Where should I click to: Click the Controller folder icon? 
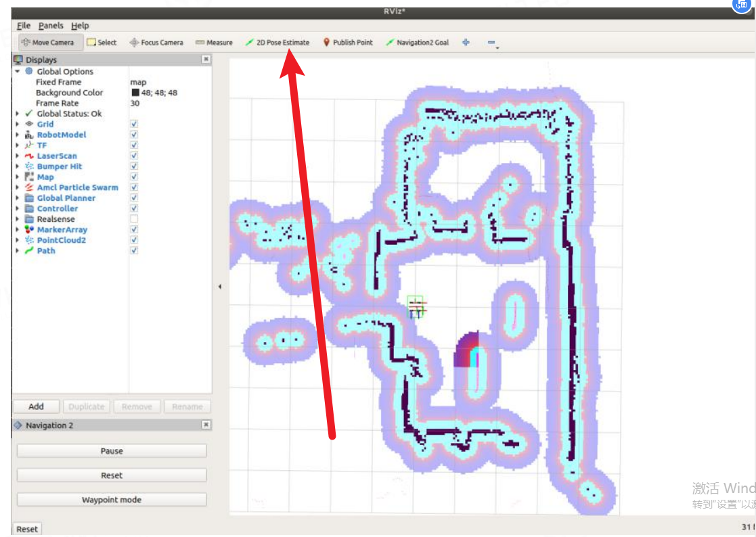tap(29, 208)
